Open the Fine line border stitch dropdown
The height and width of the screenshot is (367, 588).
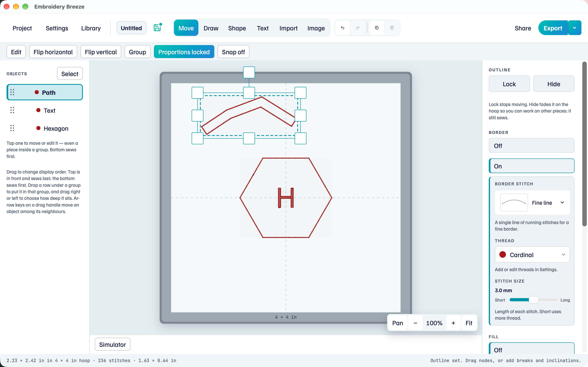point(532,202)
